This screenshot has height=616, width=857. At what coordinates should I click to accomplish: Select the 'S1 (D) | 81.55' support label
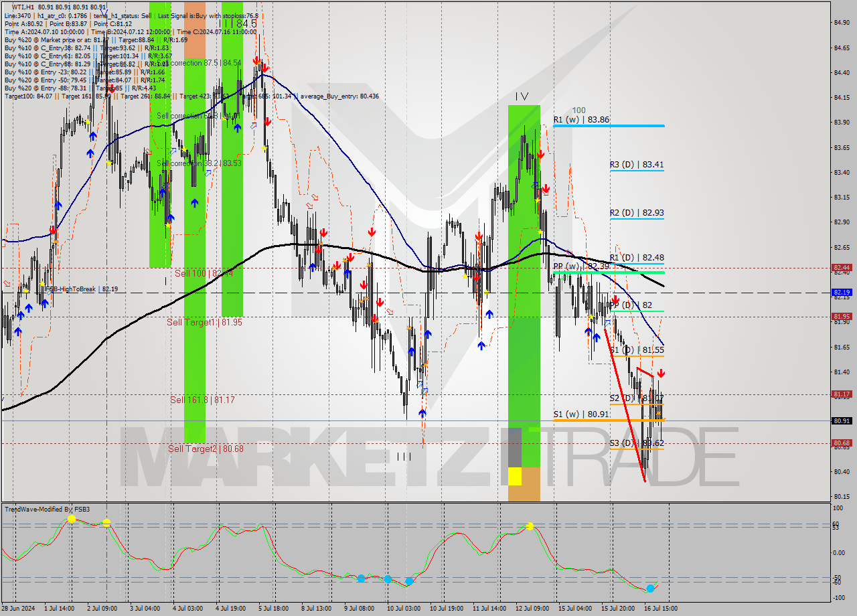pyautogui.click(x=637, y=350)
